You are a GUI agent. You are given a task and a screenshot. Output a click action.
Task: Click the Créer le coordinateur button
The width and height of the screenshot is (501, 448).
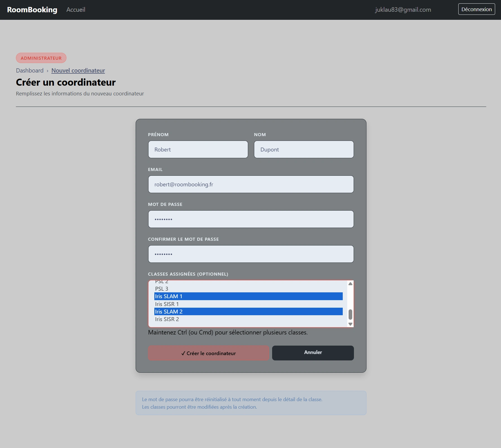tap(208, 353)
